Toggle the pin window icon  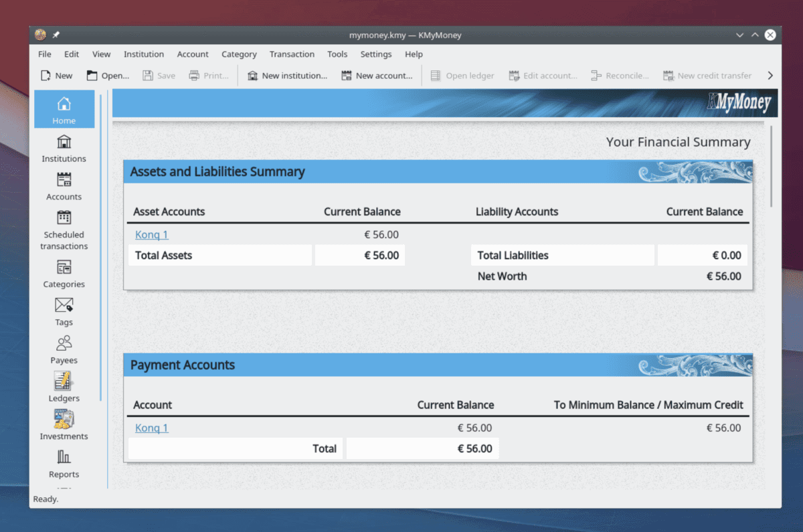[56, 35]
